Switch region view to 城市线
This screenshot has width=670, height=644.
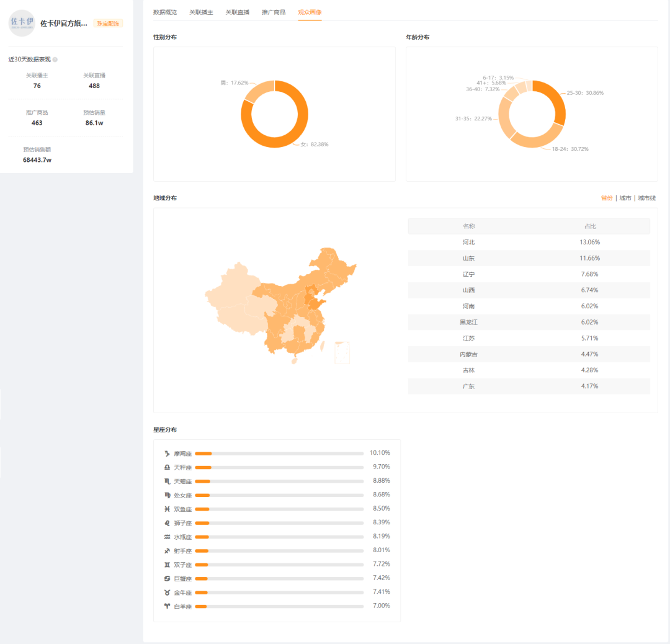point(646,198)
